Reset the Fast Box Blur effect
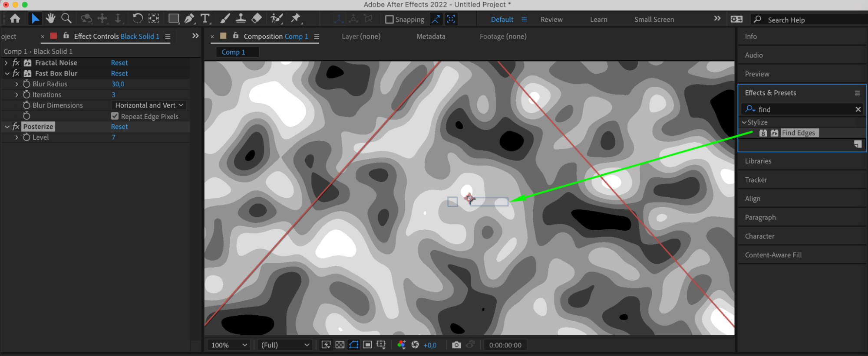Screen dimensions: 868x356 (119, 73)
